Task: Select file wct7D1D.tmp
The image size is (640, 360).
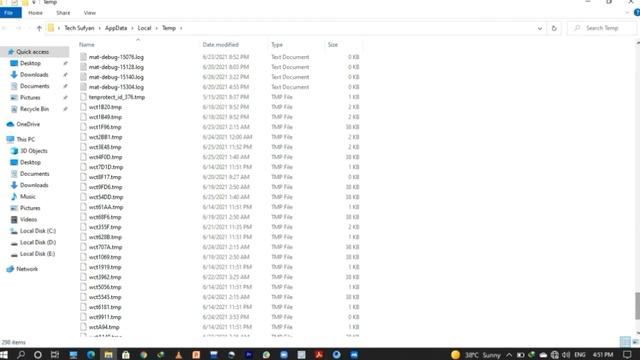Action: (x=106, y=167)
